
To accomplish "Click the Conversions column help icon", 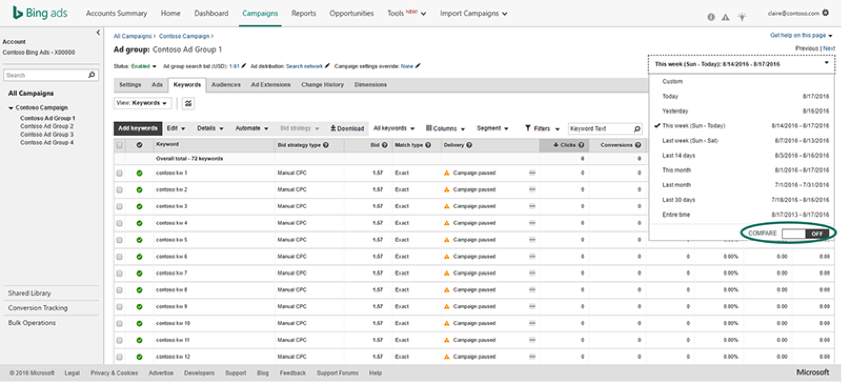I will [638, 145].
